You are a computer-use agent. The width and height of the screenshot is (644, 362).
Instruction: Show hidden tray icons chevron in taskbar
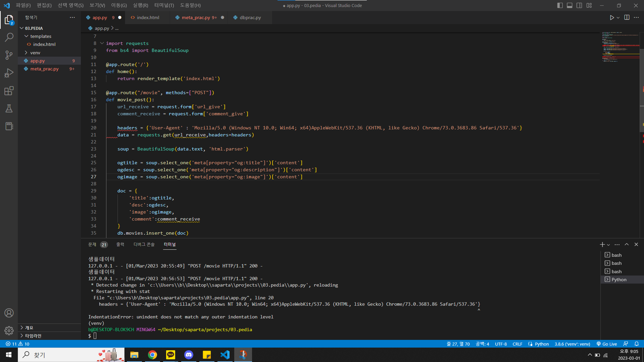pyautogui.click(x=590, y=355)
